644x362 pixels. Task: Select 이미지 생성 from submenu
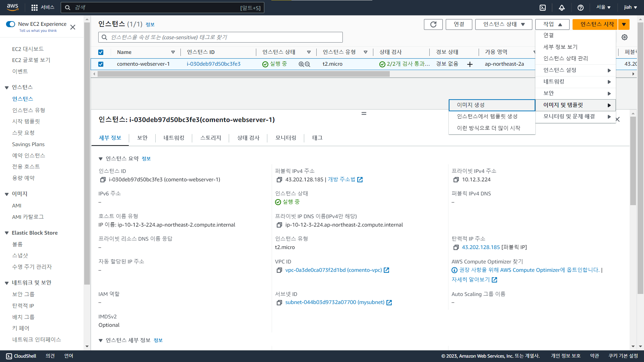tap(492, 105)
